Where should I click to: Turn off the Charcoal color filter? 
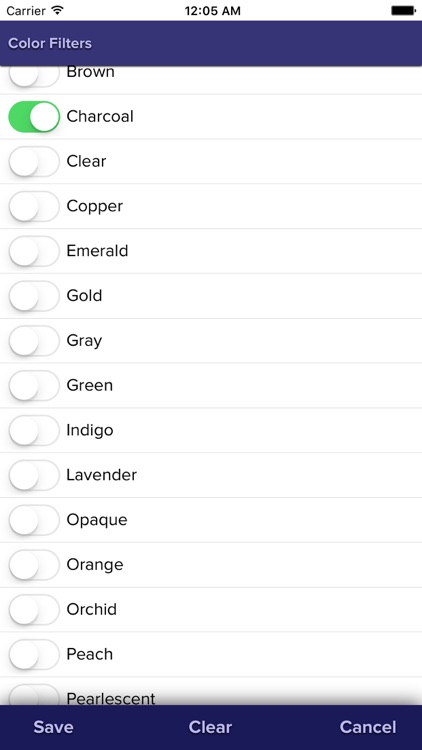[34, 116]
